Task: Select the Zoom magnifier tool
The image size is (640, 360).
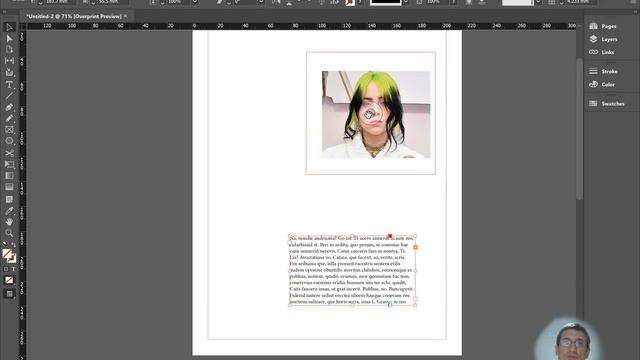Action: point(9,233)
